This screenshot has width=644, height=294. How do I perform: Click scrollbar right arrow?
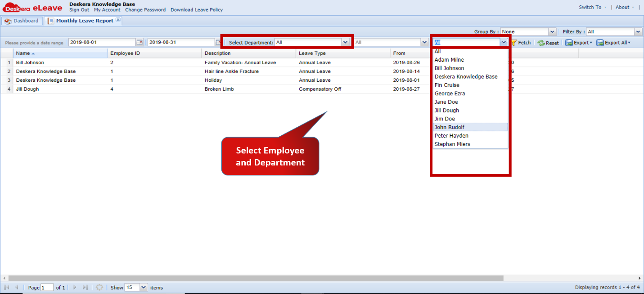click(x=640, y=278)
